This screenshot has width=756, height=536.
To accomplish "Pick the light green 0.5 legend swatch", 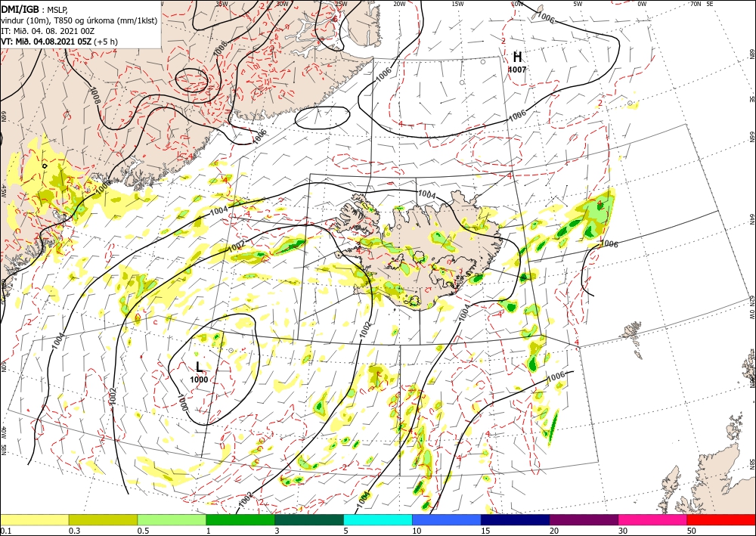I will (172, 520).
